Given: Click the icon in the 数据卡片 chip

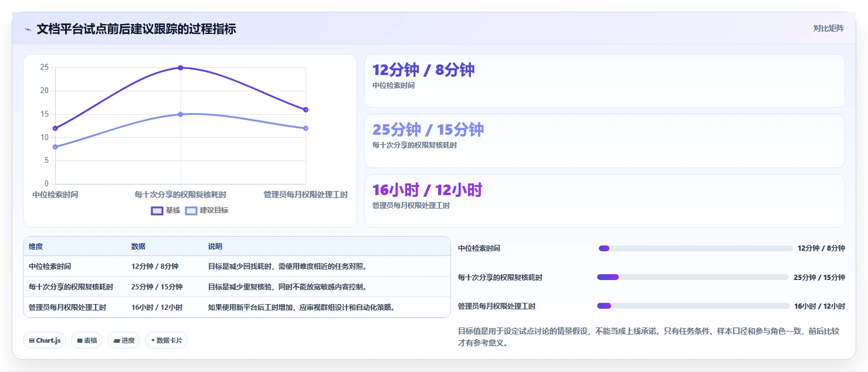Looking at the screenshot, I should coord(153,340).
